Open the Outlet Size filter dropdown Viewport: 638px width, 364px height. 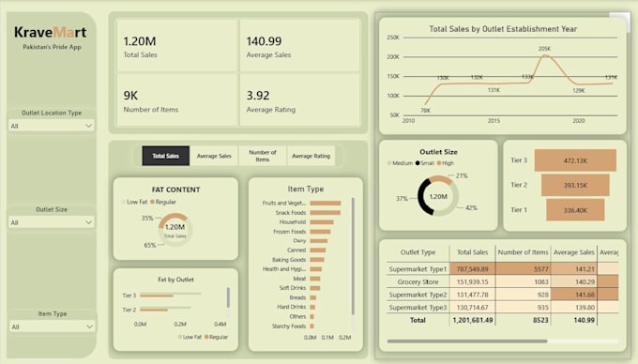(52, 222)
